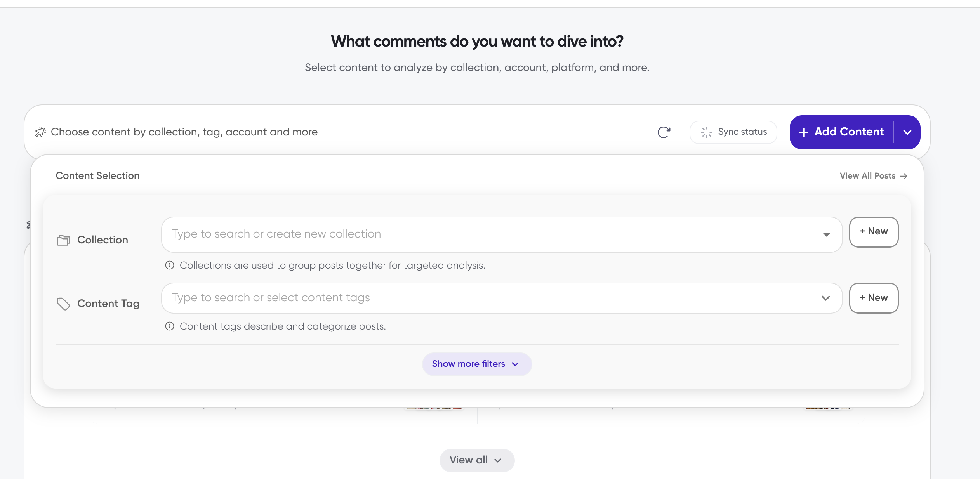This screenshot has height=479, width=980.
Task: Click the info icon beside Collections description
Action: (170, 265)
